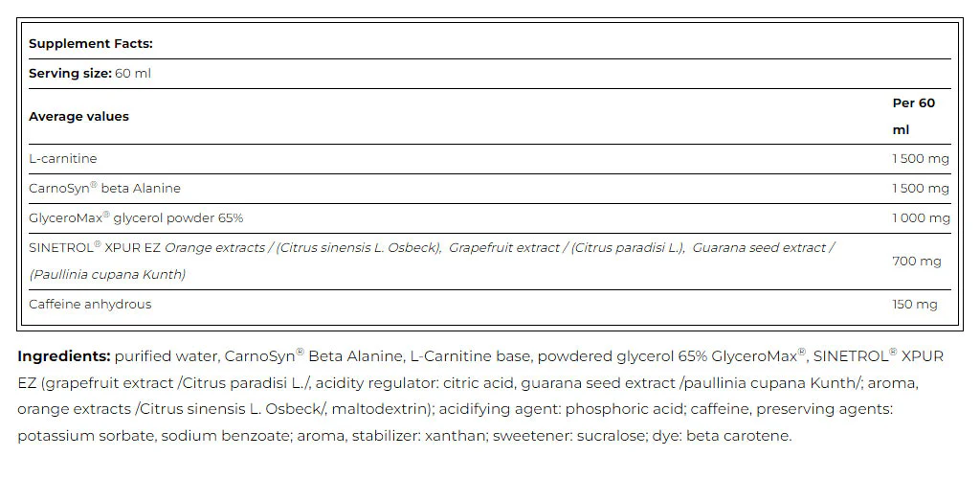Select the Caffeine anhydrous row label
The height and width of the screenshot is (479, 980).
coord(90,305)
